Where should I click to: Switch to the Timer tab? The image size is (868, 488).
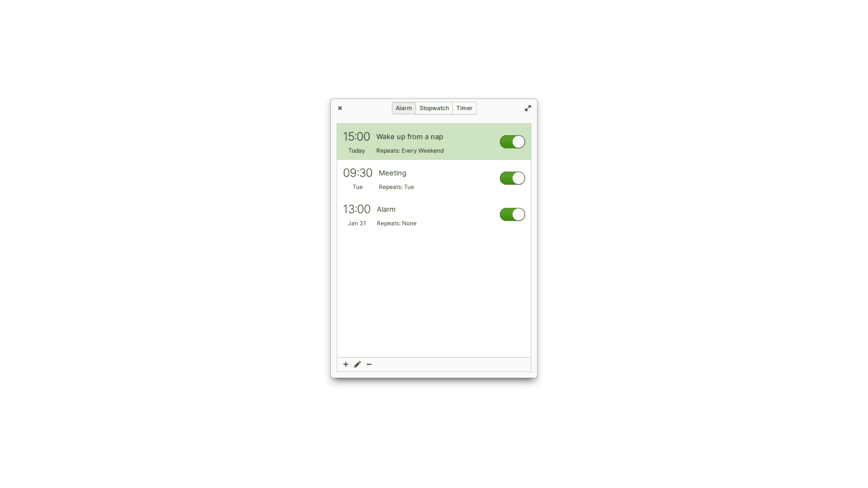pyautogui.click(x=464, y=108)
